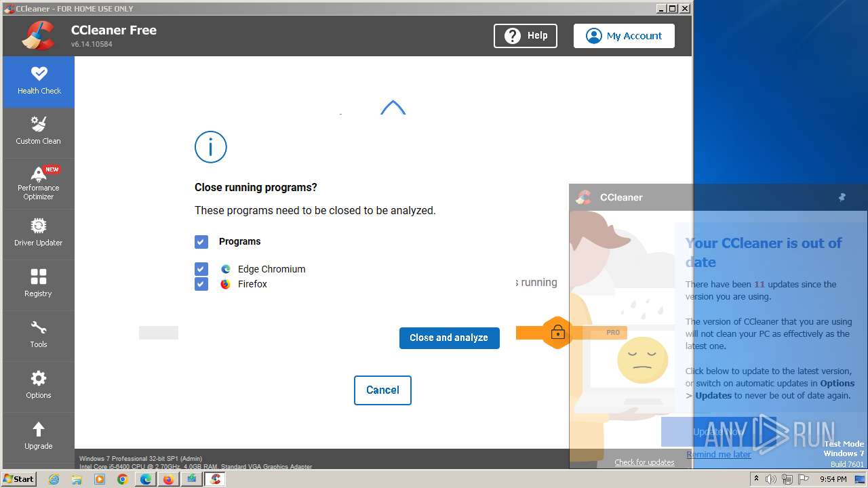Open Google Chrome from the taskbar
The height and width of the screenshot is (488, 868).
click(122, 479)
